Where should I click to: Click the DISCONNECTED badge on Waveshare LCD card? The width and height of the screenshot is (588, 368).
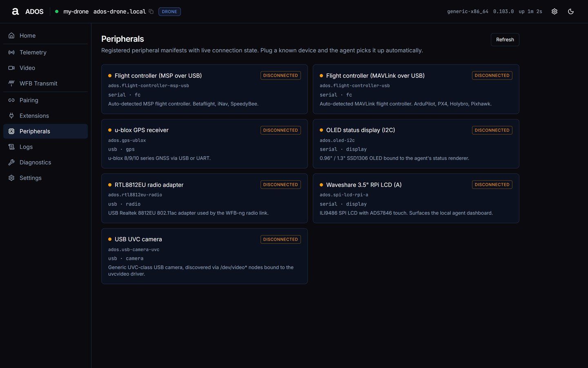(492, 184)
